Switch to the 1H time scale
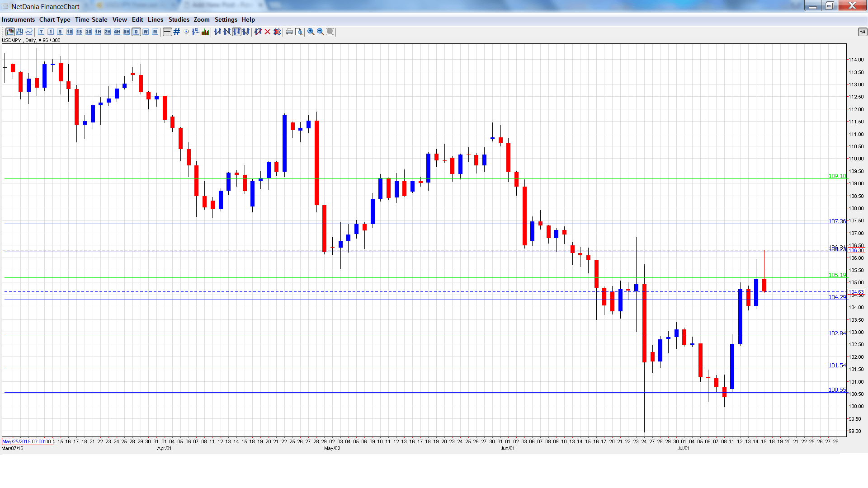868x488 pixels. [98, 32]
